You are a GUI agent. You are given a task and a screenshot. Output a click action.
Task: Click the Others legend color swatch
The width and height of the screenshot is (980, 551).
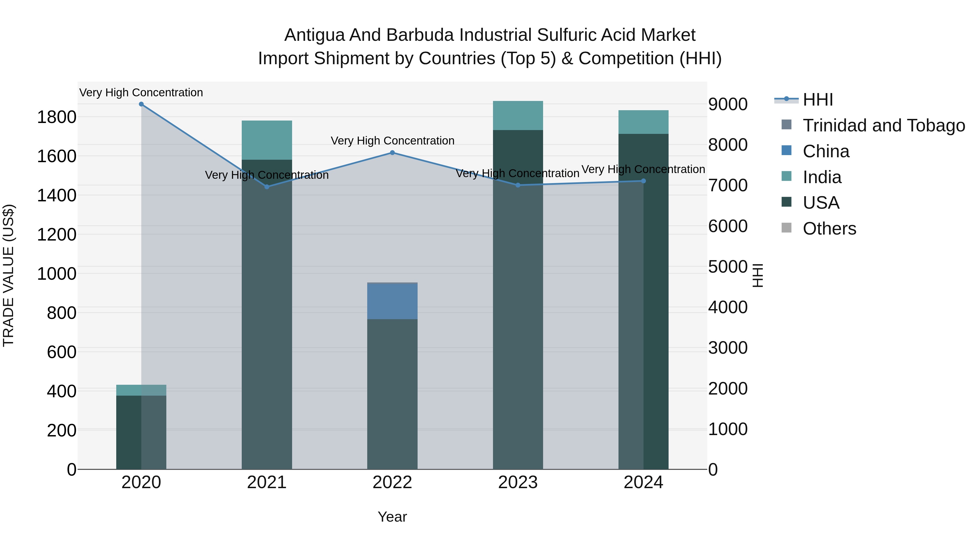(x=786, y=228)
